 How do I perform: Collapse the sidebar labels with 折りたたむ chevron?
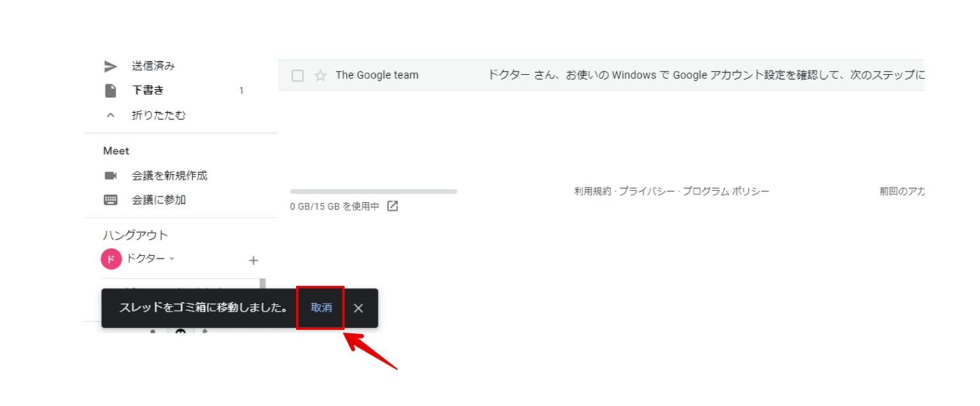111,115
